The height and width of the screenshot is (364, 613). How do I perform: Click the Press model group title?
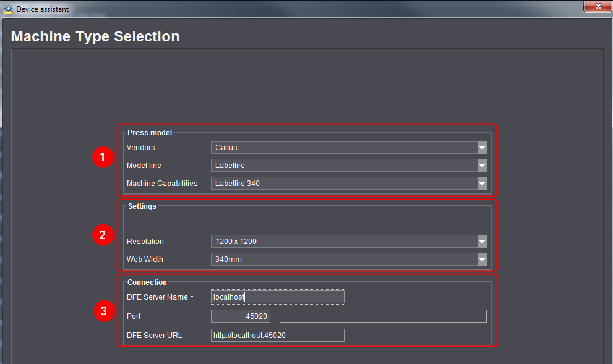tap(150, 133)
